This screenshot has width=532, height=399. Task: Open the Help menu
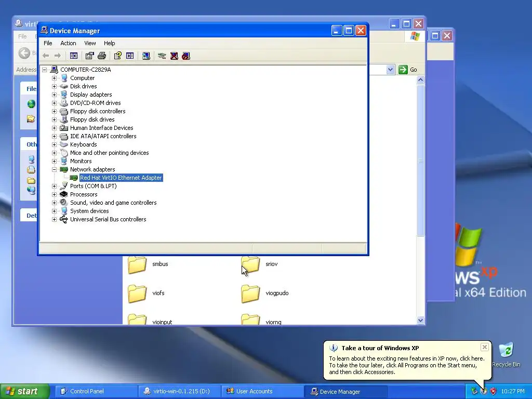click(109, 43)
